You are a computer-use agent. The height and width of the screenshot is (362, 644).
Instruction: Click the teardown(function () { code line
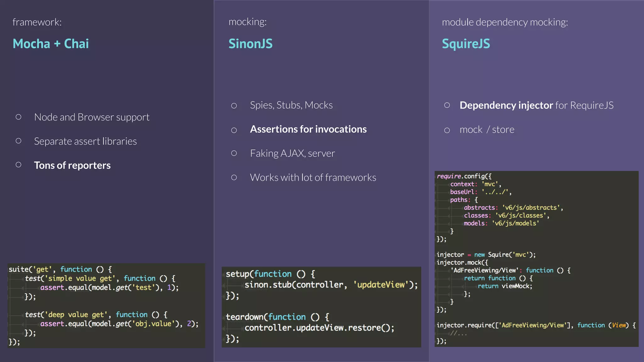pyautogui.click(x=277, y=317)
